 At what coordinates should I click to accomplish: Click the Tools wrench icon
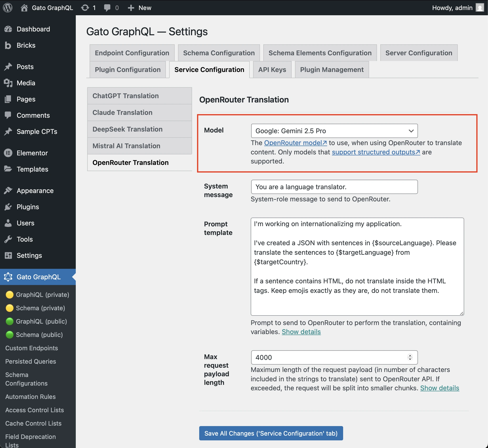pos(8,239)
